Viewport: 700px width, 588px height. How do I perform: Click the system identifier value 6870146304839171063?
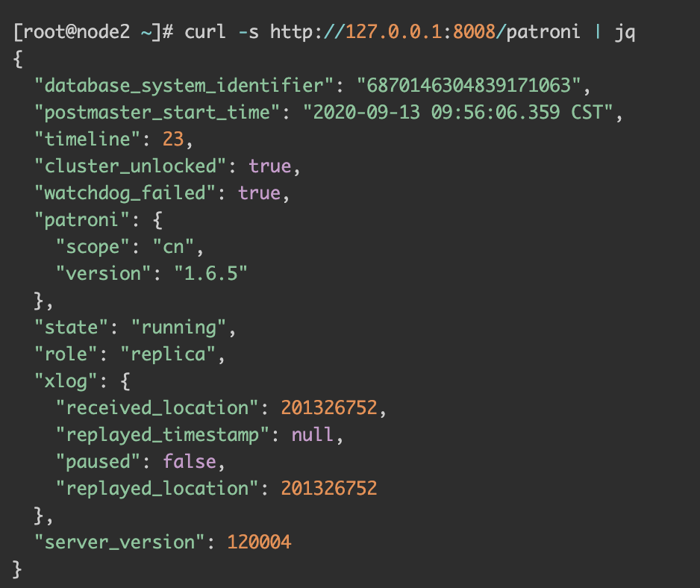469,86
